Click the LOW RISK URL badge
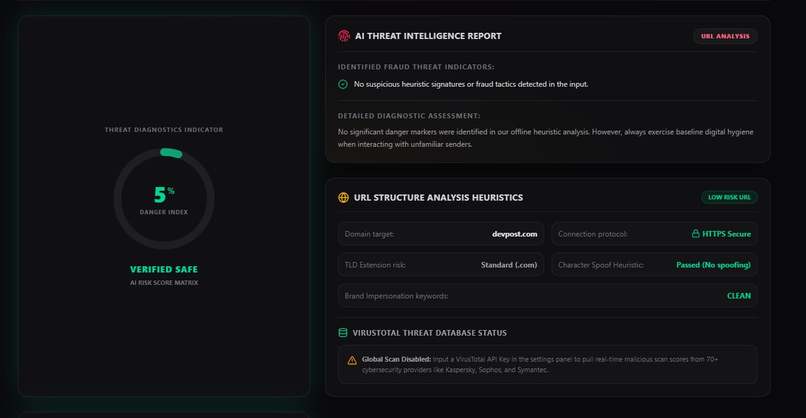806x418 pixels. click(729, 197)
